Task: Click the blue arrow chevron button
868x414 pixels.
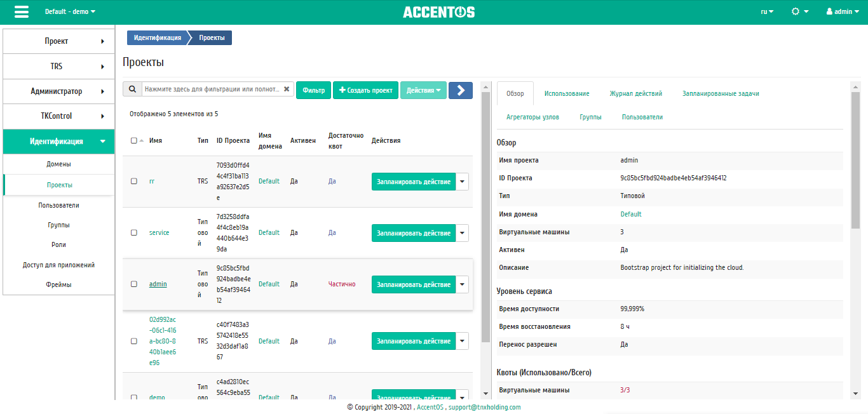Action: (461, 90)
